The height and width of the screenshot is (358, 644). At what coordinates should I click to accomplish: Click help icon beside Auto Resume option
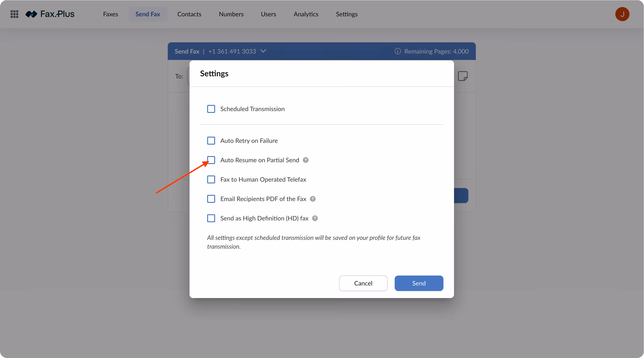[x=305, y=160]
